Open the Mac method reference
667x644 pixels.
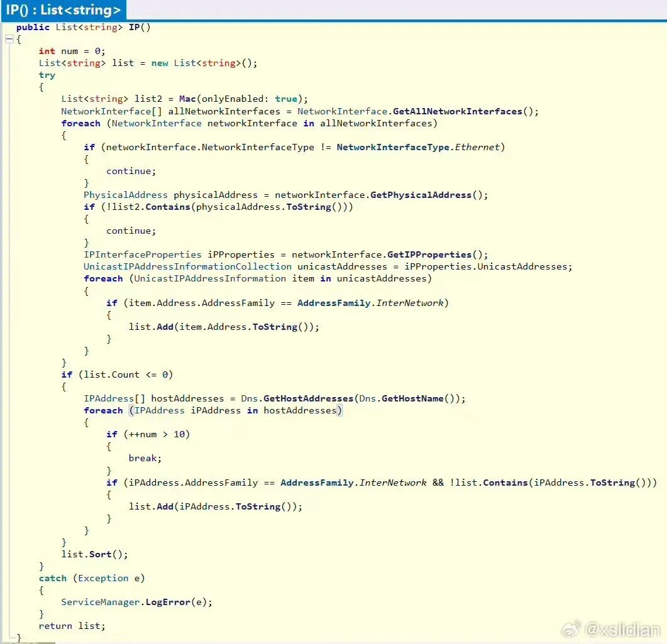coord(187,99)
